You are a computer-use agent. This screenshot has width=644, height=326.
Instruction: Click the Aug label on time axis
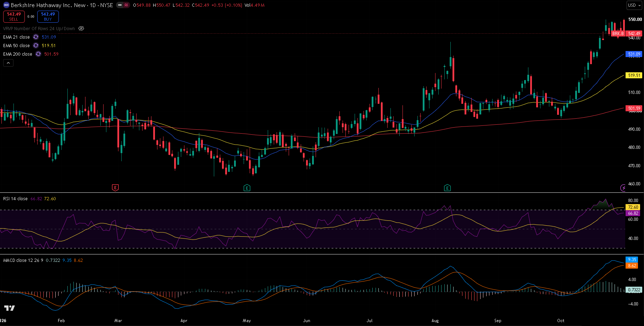click(x=435, y=320)
